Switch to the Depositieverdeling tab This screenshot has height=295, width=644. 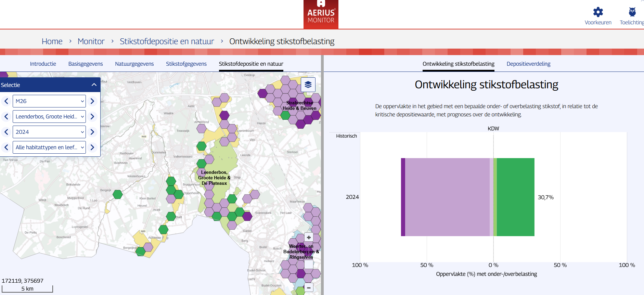point(528,64)
